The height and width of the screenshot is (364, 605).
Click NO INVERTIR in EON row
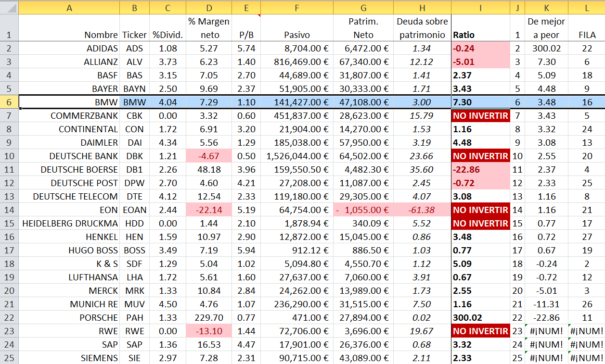click(480, 210)
